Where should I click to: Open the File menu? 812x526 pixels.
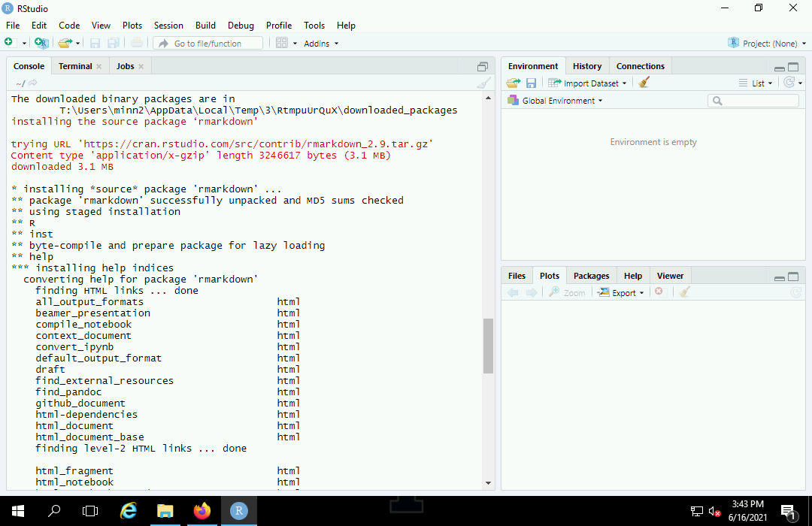pyautogui.click(x=13, y=26)
